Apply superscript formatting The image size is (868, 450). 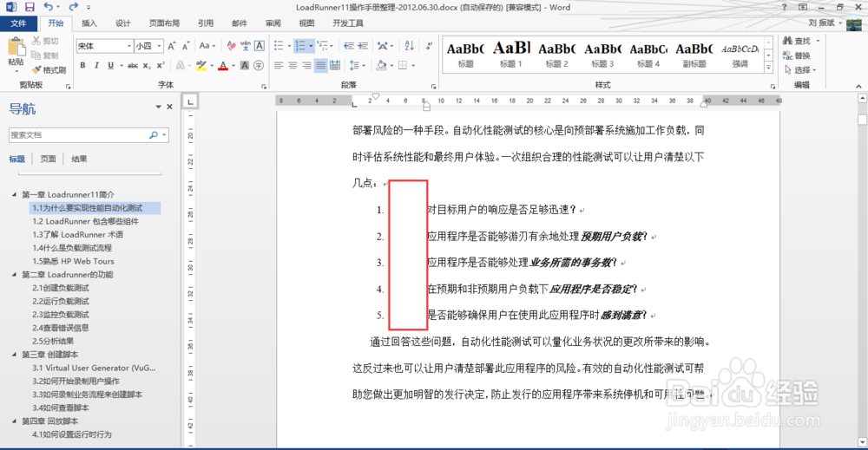[161, 66]
